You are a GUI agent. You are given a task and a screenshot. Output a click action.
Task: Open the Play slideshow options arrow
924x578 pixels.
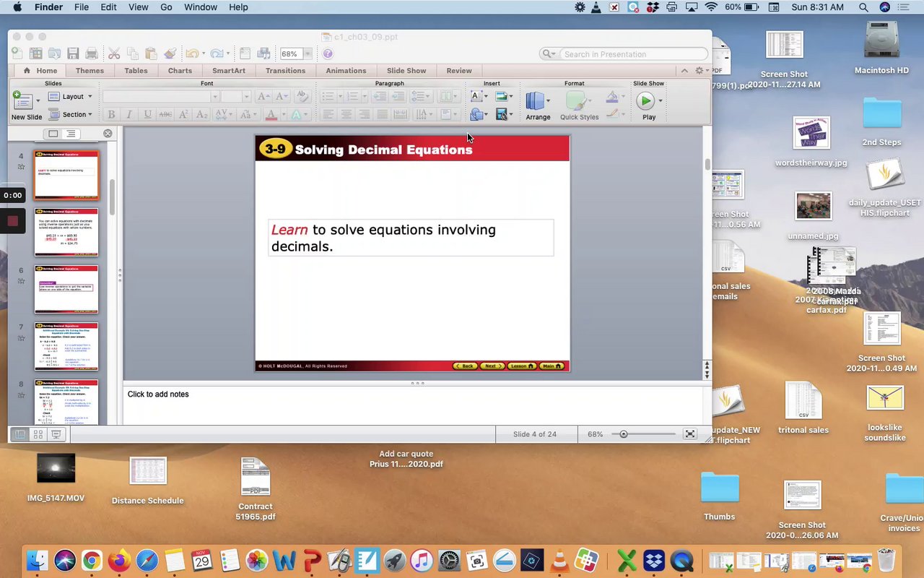(661, 100)
